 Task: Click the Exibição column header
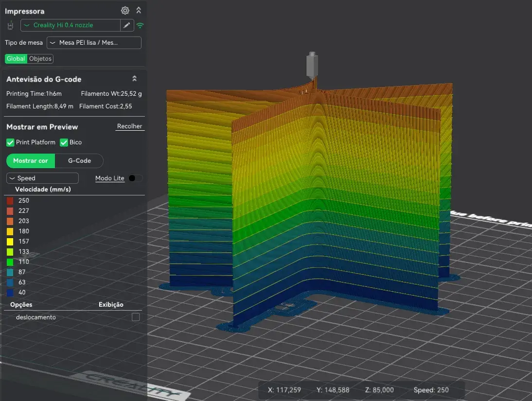111,304
